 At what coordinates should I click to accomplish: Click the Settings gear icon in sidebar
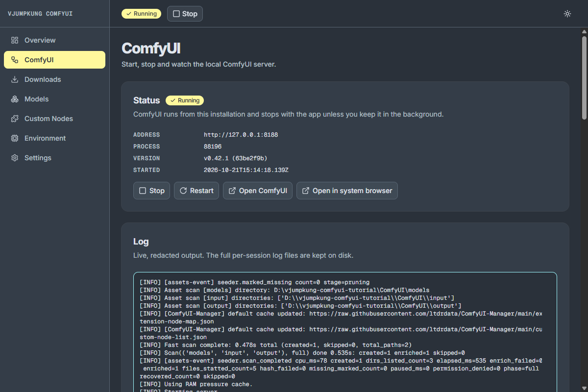(x=15, y=158)
